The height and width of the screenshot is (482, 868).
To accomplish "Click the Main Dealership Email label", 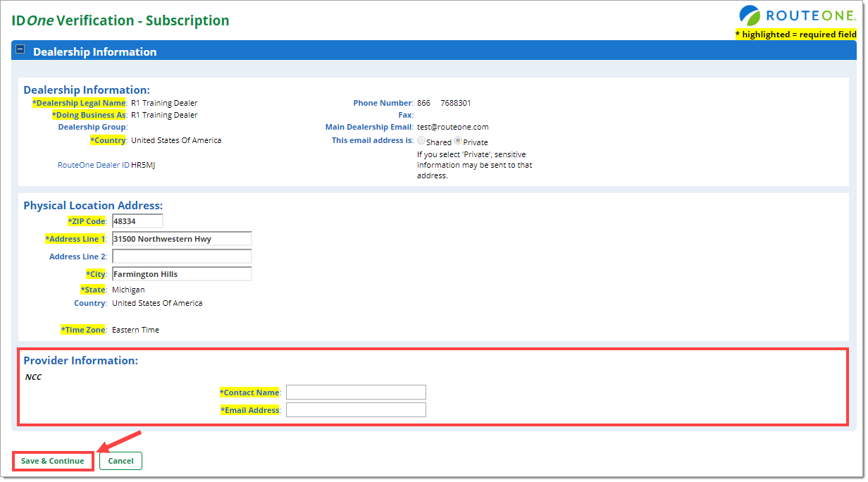I will point(369,127).
